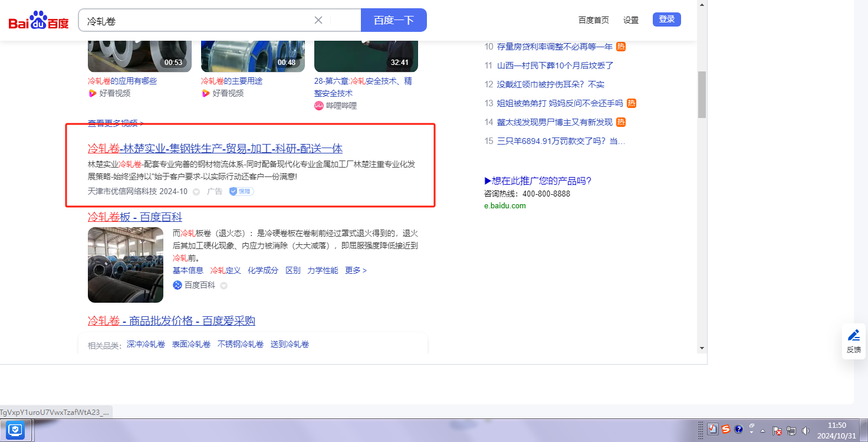Click the 天津市优信网络科技 source text
Viewport: 868px width, 442px height.
click(x=122, y=191)
